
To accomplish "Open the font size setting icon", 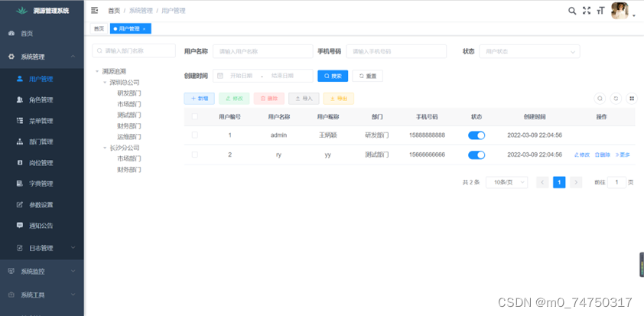I will 600,11.
